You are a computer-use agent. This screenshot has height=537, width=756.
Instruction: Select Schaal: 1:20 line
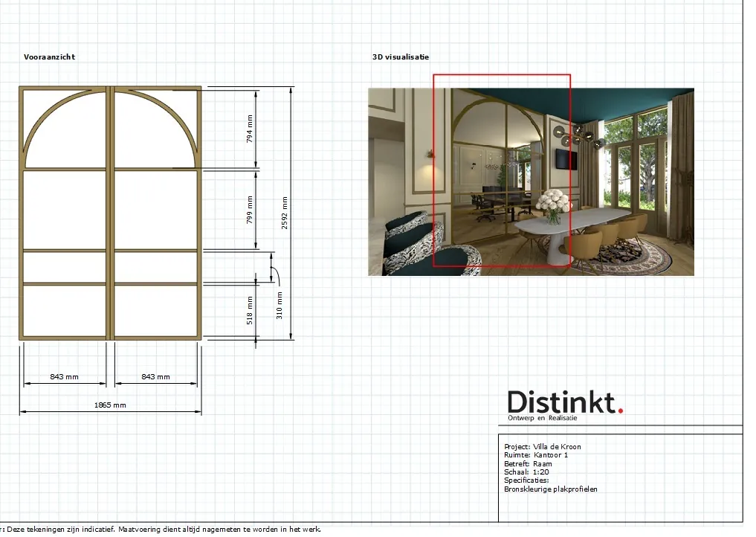tap(526, 472)
